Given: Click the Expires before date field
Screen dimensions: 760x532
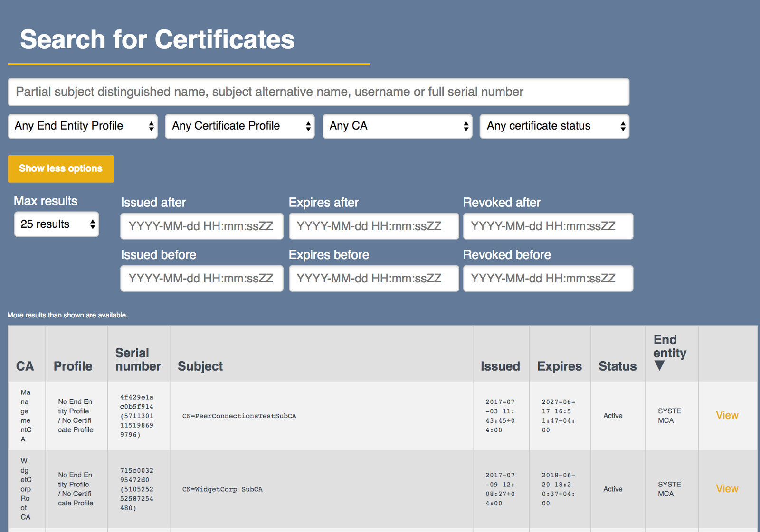Looking at the screenshot, I should point(373,278).
